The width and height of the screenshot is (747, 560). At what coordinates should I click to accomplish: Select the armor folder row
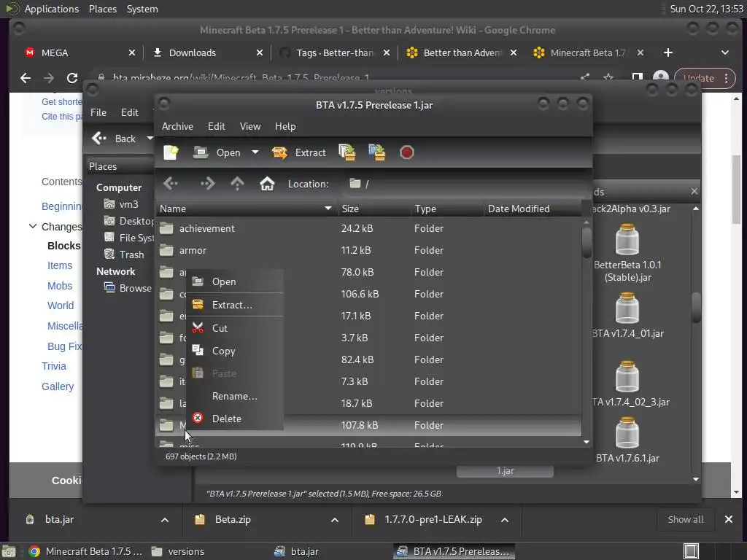click(368, 251)
